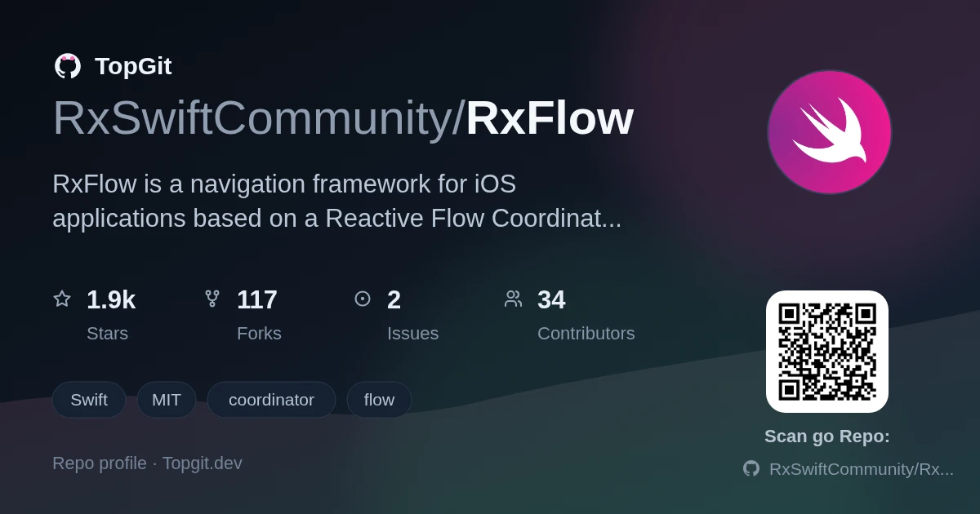Click the Contributors label
980x514 pixels.
click(x=586, y=334)
